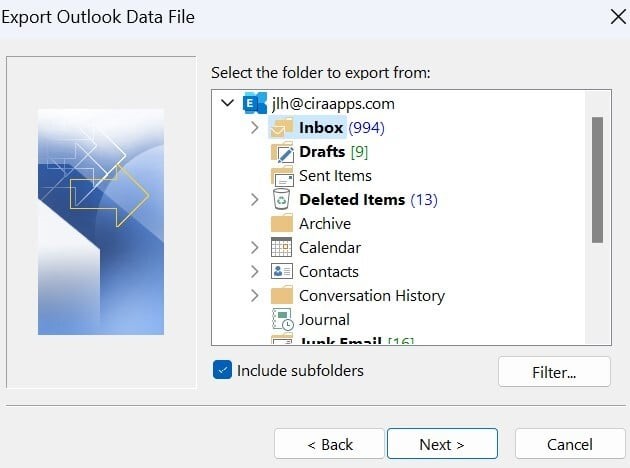Select the Sent Items folder label
630x468 pixels.
[x=335, y=176]
